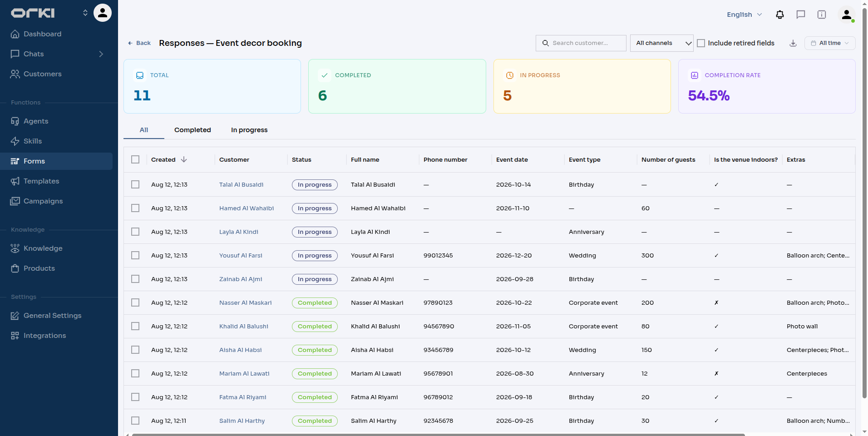This screenshot has width=868, height=436.
Task: Click the horizontal table scrollbar
Action: tap(438, 435)
